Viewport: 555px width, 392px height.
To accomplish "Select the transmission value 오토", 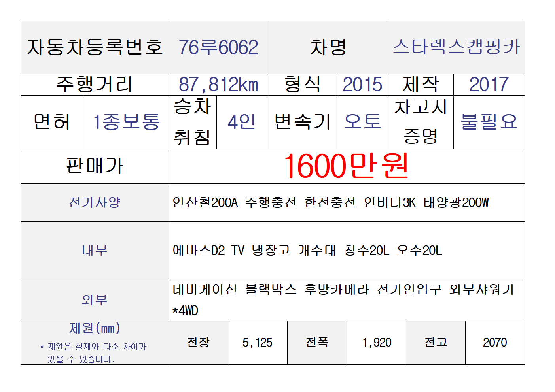I will 362,122.
